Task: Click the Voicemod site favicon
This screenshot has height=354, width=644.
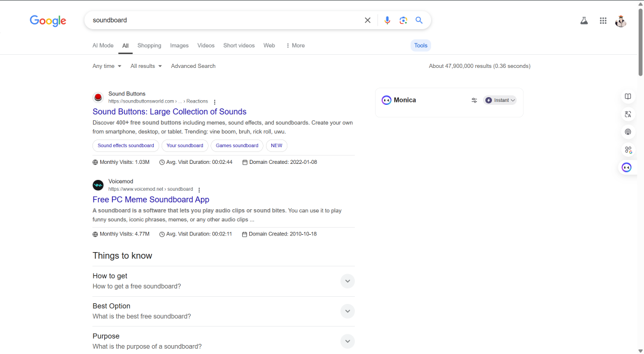Action: pyautogui.click(x=98, y=185)
